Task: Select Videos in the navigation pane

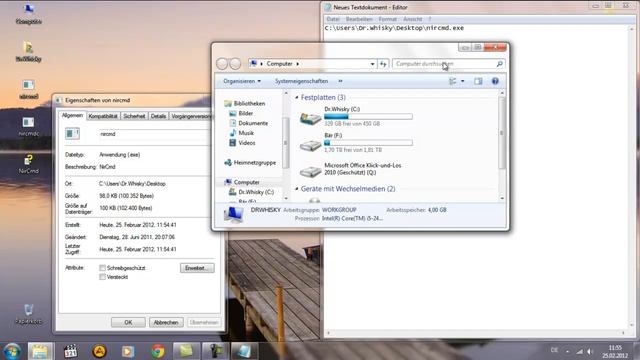Action: click(x=247, y=143)
